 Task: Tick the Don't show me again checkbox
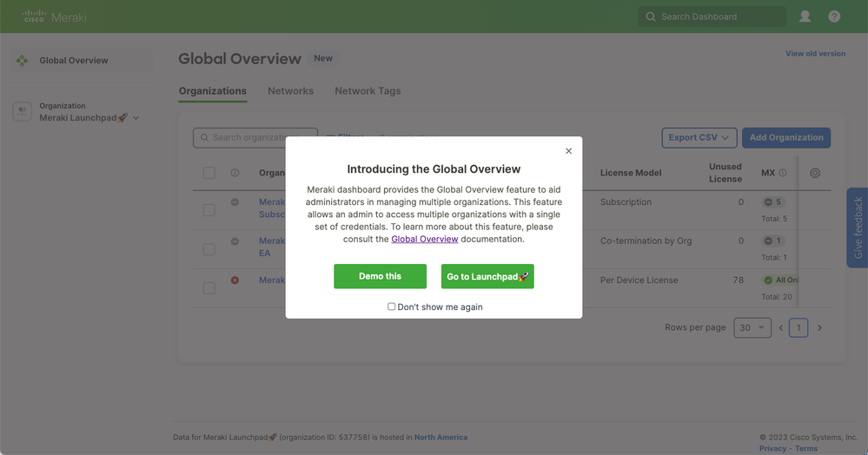click(391, 307)
